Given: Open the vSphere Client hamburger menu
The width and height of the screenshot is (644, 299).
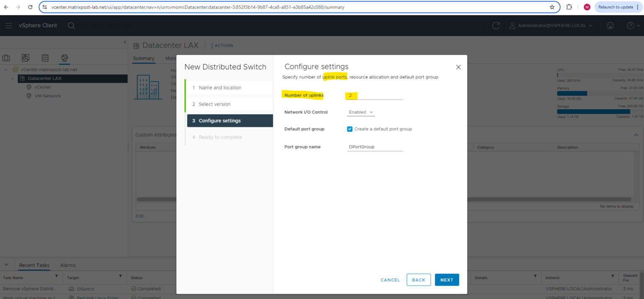Looking at the screenshot, I should 9,26.
